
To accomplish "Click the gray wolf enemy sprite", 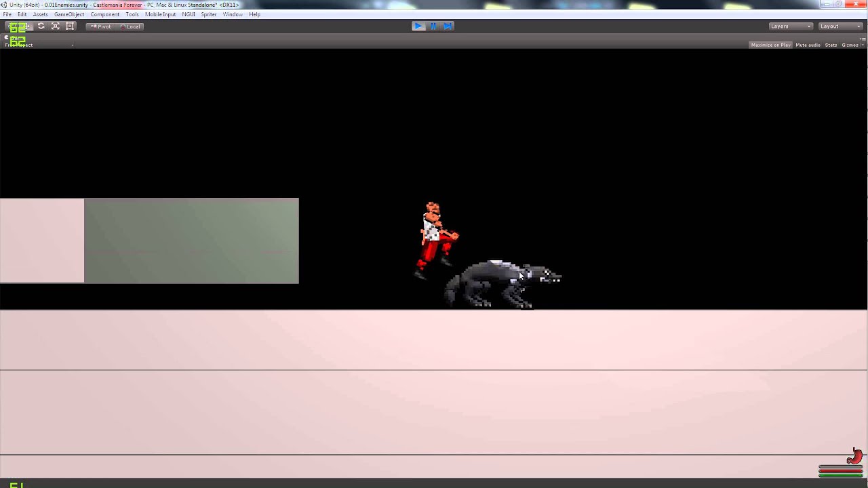I will coord(502,284).
